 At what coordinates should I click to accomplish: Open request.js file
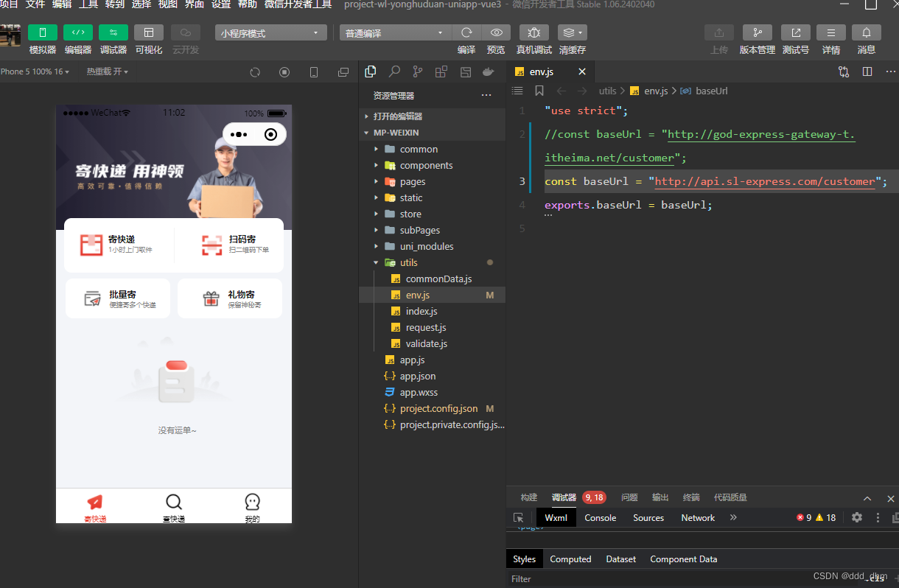coord(432,327)
